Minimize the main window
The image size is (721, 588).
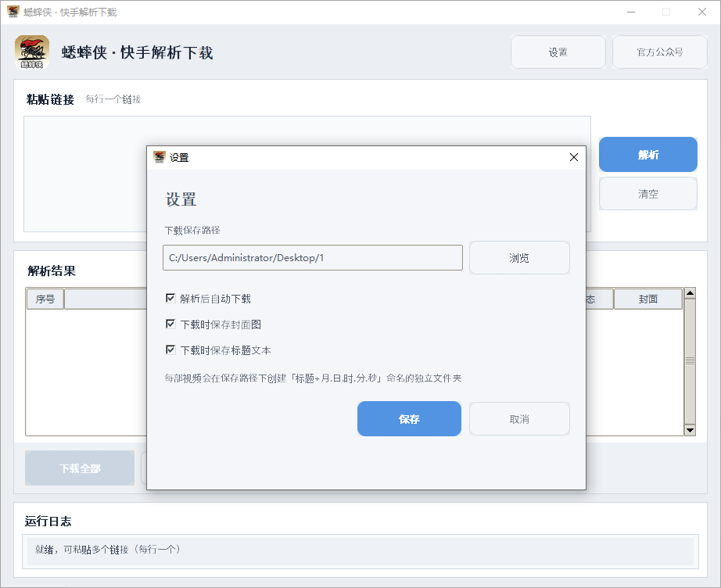(631, 12)
